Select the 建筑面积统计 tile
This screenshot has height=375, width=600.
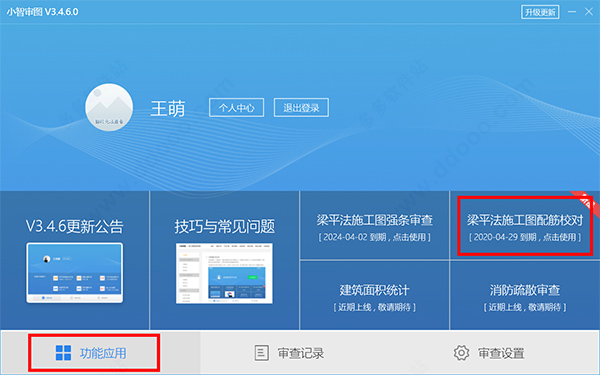(x=375, y=295)
